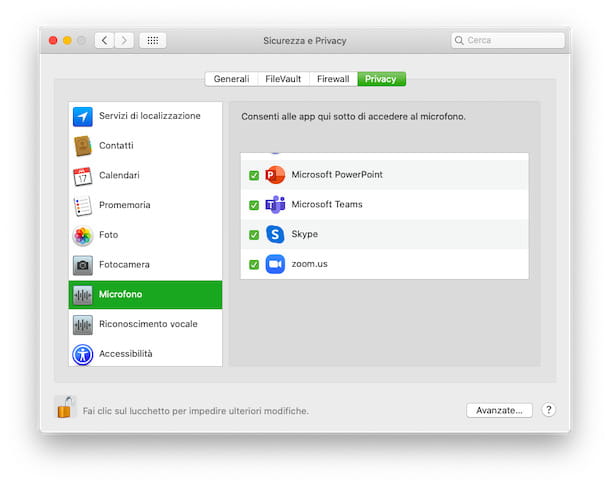Viewport: 610px width, 485px height.
Task: Open help with the question mark button
Action: click(x=549, y=410)
